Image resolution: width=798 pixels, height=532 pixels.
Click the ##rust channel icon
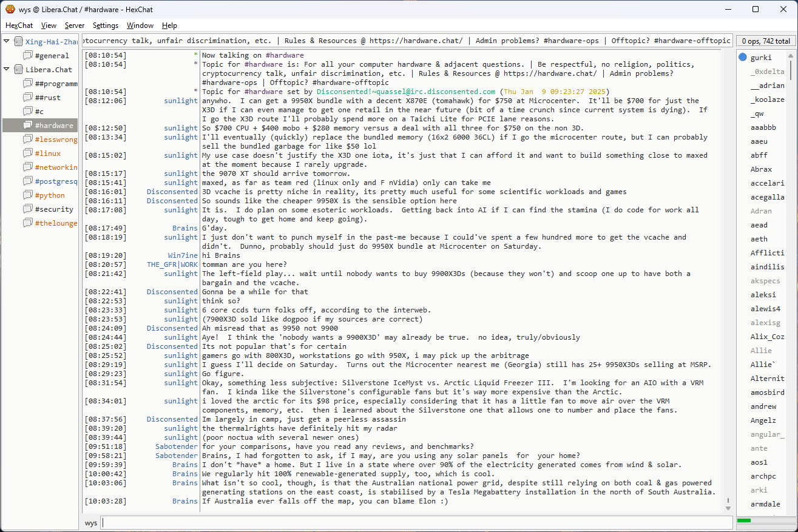click(x=27, y=98)
